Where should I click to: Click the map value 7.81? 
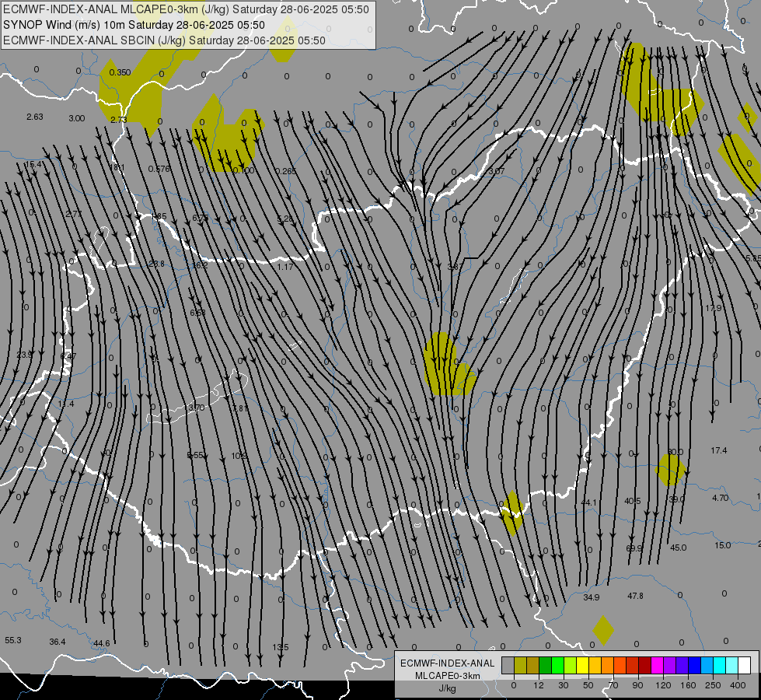tap(240, 408)
